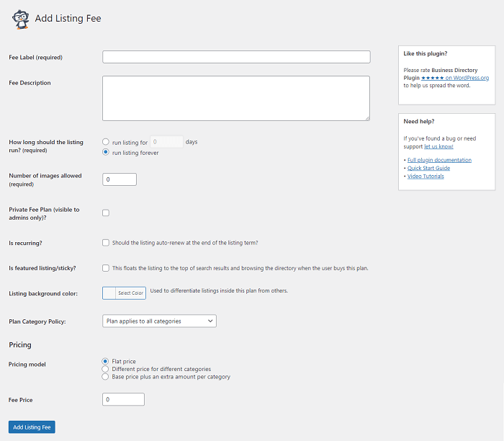Click 'Used to differentiate listings' help text
Image resolution: width=504 pixels, height=441 pixels.
pos(219,290)
